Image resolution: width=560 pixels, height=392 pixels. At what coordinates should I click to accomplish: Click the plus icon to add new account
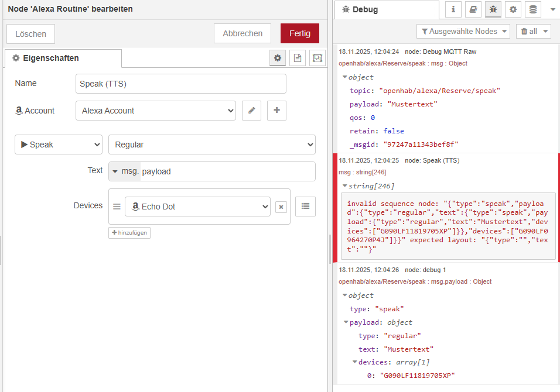tap(276, 111)
